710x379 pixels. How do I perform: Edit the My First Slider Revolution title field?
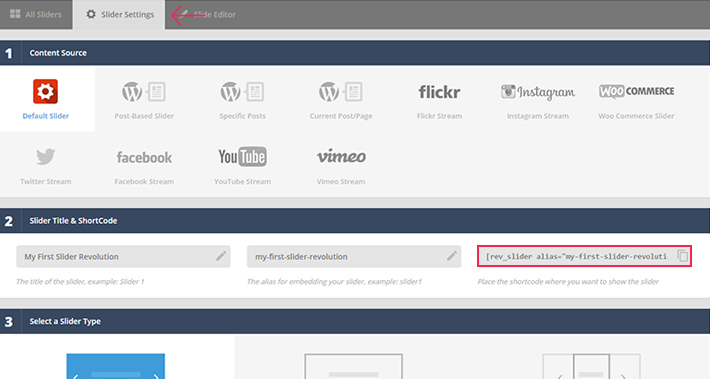click(123, 256)
